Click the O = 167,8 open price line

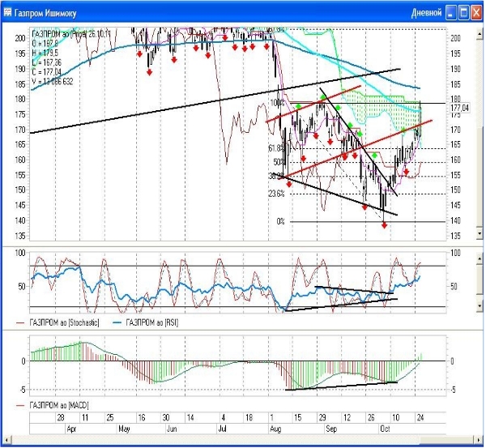(x=45, y=44)
